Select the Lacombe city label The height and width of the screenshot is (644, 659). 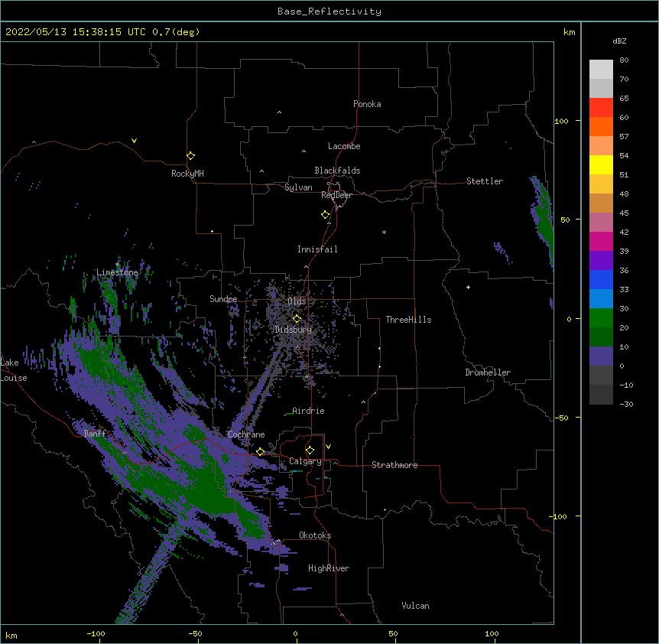coord(344,146)
